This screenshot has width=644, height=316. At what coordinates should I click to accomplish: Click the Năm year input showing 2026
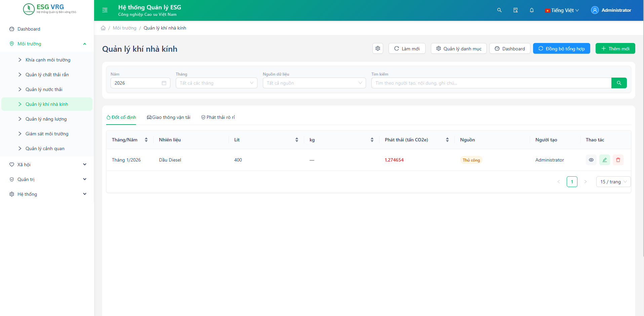[x=140, y=83]
